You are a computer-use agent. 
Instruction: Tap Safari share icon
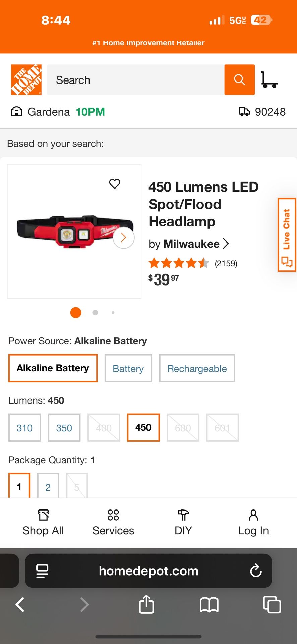click(146, 604)
